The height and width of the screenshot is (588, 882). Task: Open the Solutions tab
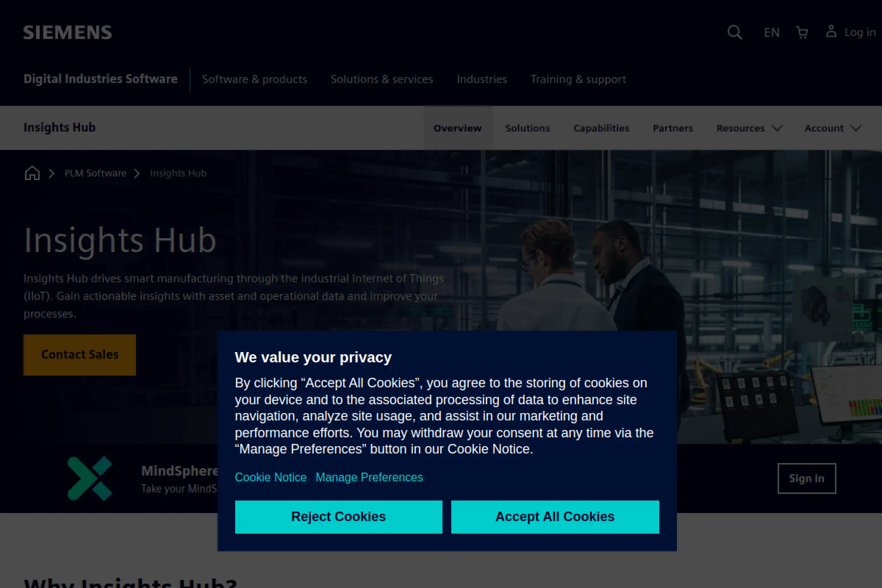click(x=527, y=128)
